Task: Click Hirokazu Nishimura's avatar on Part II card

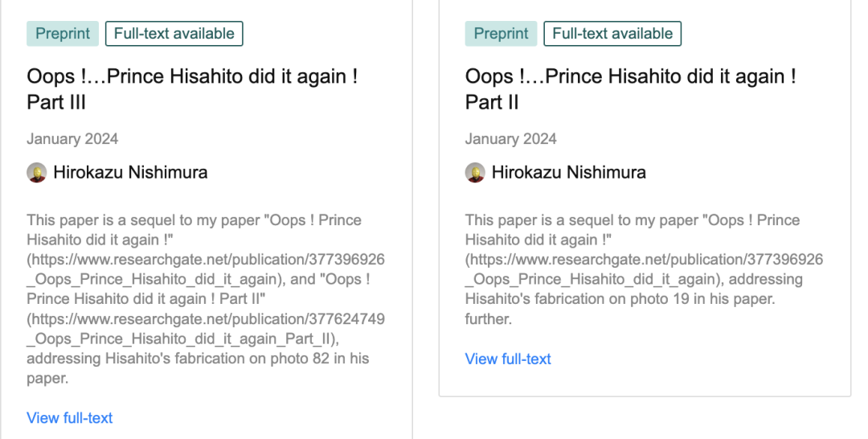Action: pos(475,172)
